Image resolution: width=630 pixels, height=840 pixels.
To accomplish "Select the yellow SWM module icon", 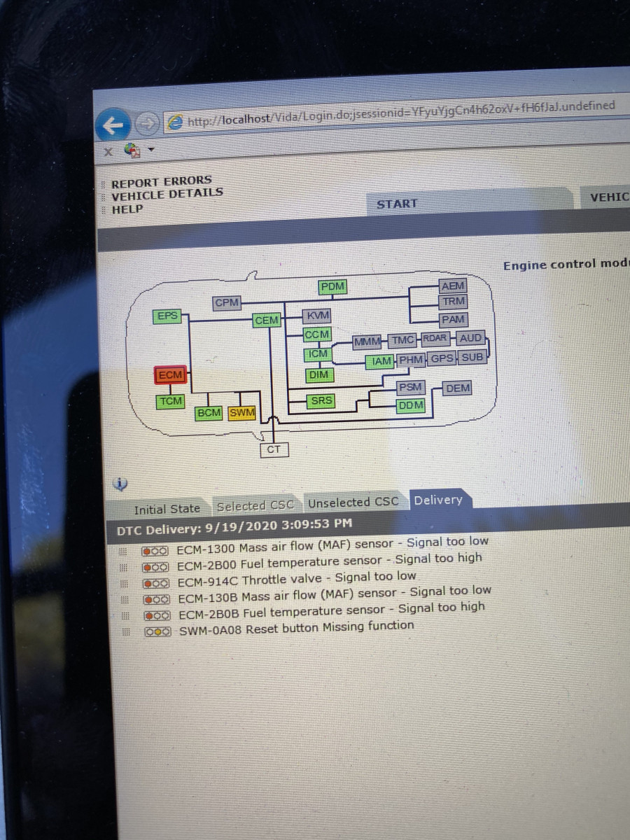I will click(x=241, y=413).
